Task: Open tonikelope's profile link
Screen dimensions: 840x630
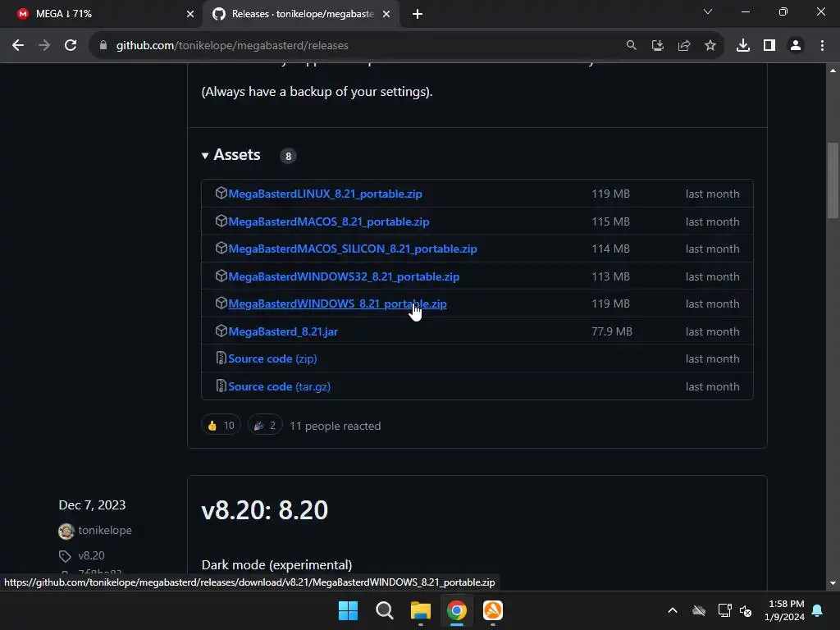Action: pos(105,531)
